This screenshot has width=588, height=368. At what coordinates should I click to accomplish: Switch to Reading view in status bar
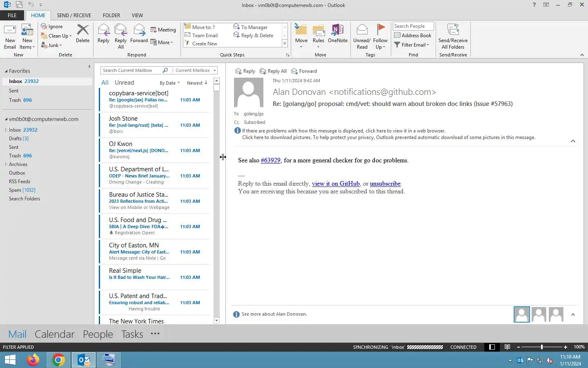pos(507,347)
